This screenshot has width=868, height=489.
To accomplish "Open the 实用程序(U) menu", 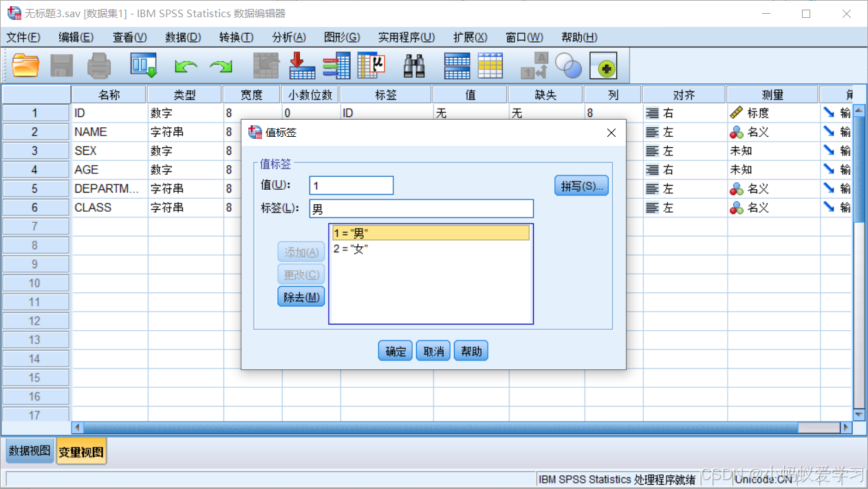I will point(406,37).
